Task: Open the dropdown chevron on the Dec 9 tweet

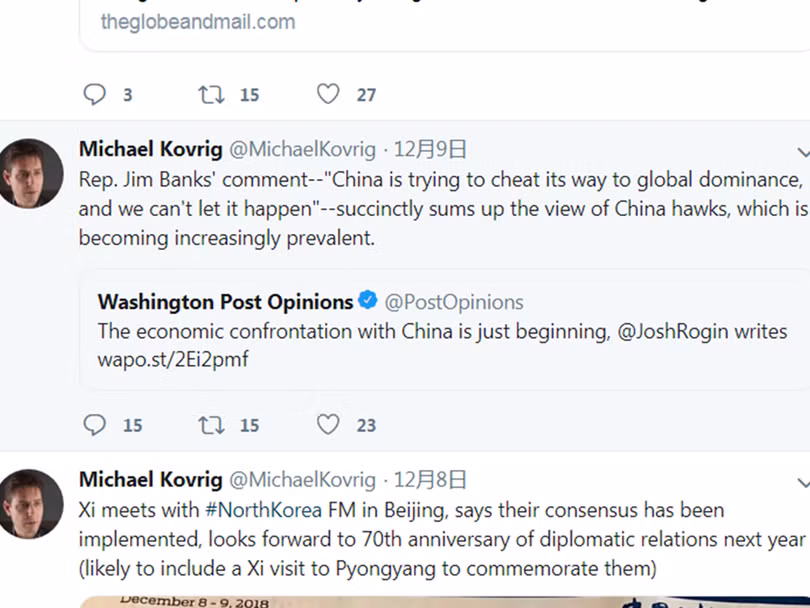Action: point(803,152)
